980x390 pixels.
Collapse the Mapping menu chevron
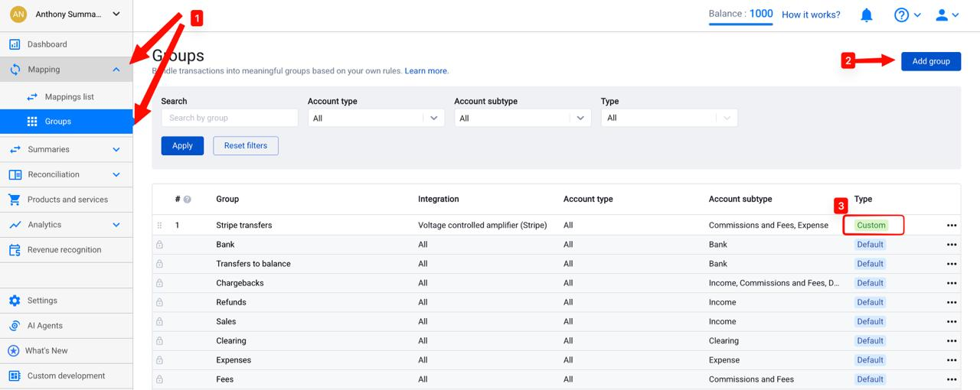point(116,70)
